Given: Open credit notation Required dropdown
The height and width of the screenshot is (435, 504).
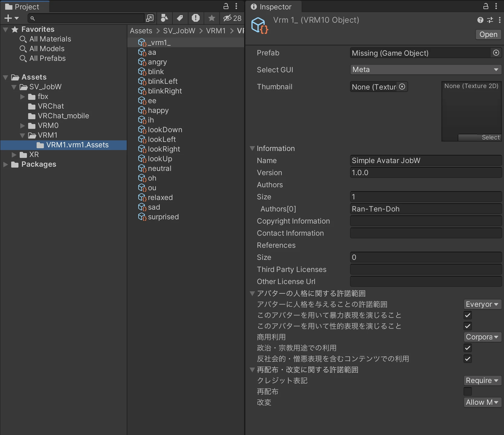Looking at the screenshot, I should coord(483,381).
